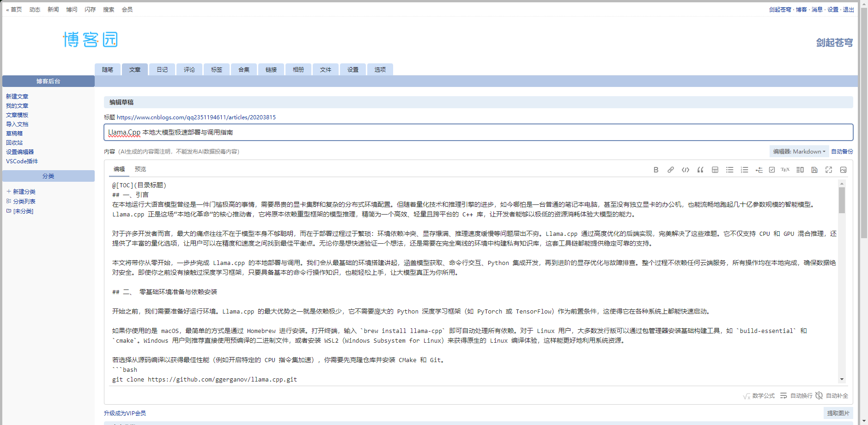The image size is (868, 425).
Task: Open the 评论 tab
Action: (189, 69)
